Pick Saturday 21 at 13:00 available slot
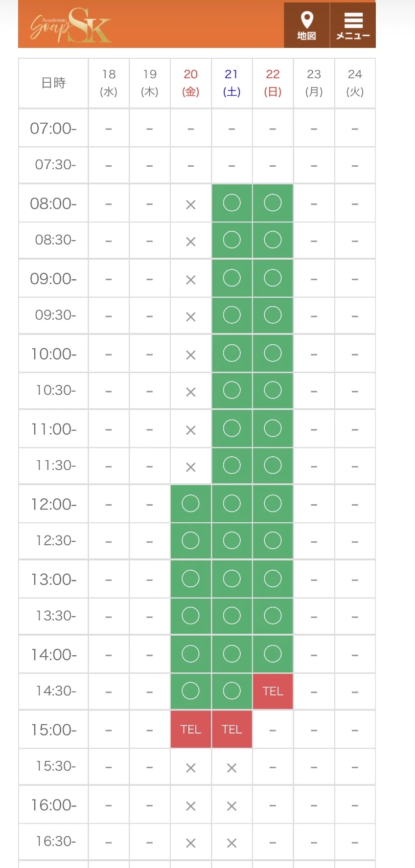The image size is (415, 868). coord(231,579)
